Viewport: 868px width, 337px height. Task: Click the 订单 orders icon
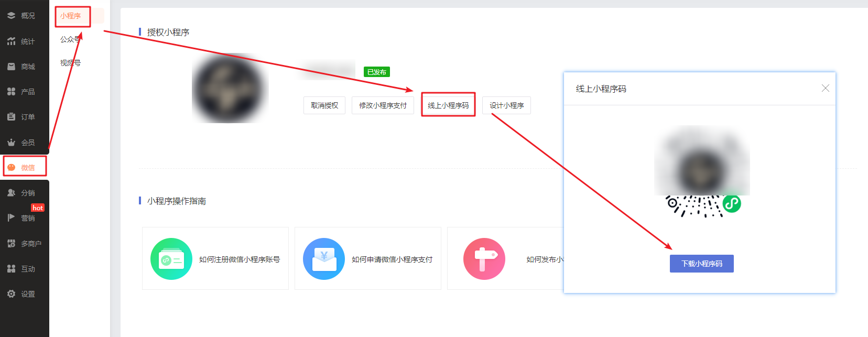tap(11, 117)
